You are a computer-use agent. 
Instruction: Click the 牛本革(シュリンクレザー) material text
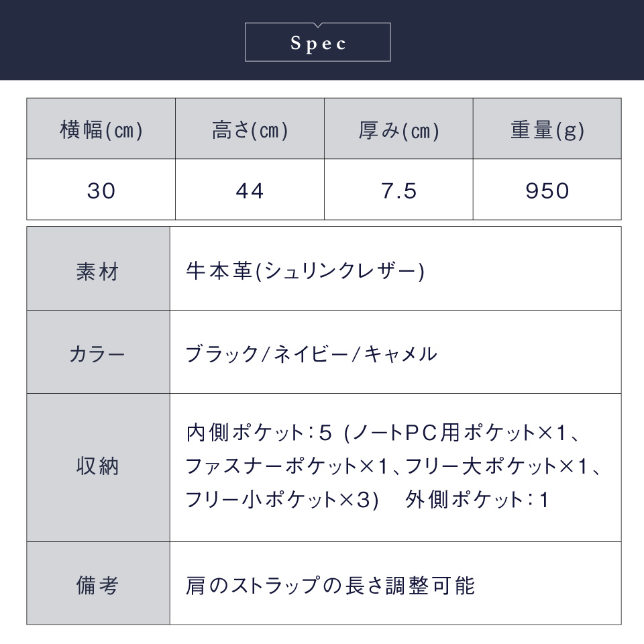305,272
